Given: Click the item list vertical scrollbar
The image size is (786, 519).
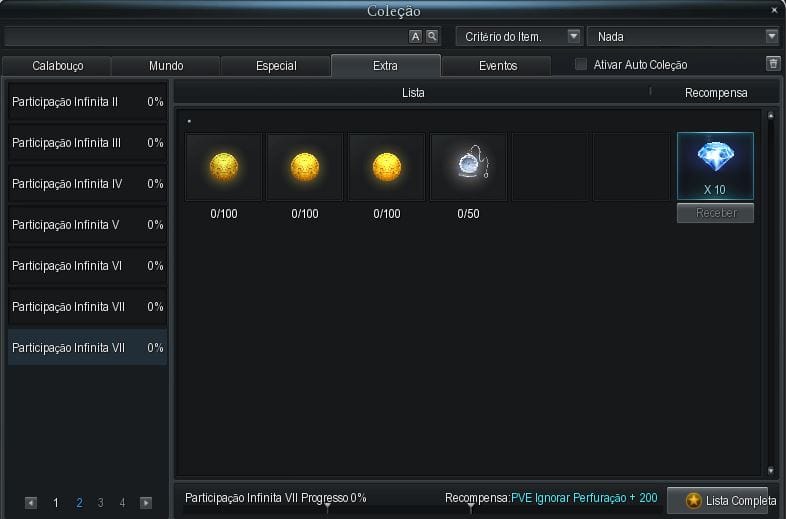Looking at the screenshot, I should (x=770, y=292).
